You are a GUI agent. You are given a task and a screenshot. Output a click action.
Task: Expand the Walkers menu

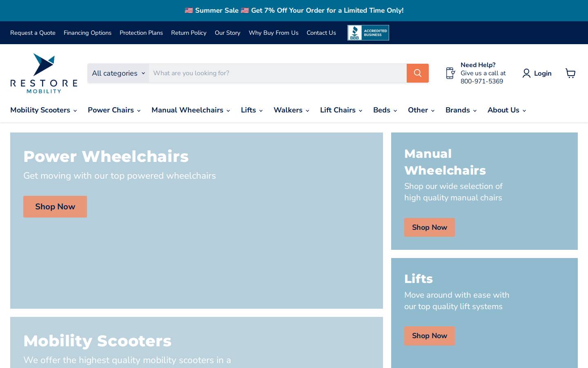[x=291, y=110]
